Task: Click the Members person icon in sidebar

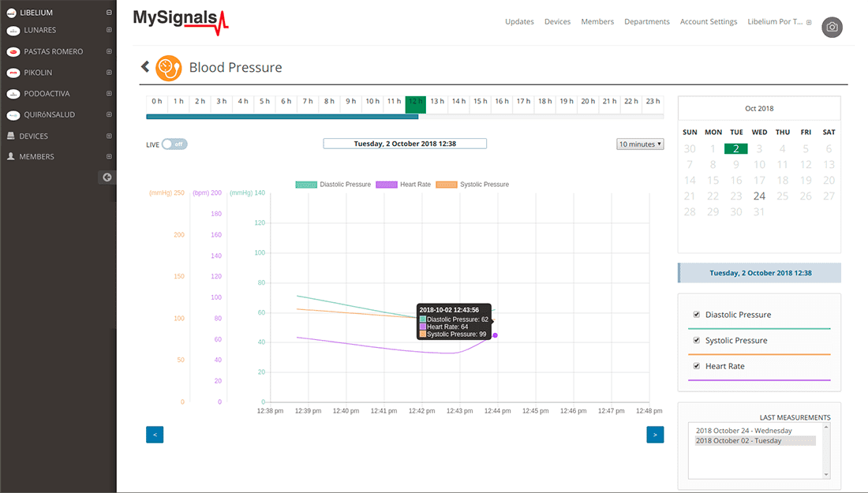Action: coord(10,157)
